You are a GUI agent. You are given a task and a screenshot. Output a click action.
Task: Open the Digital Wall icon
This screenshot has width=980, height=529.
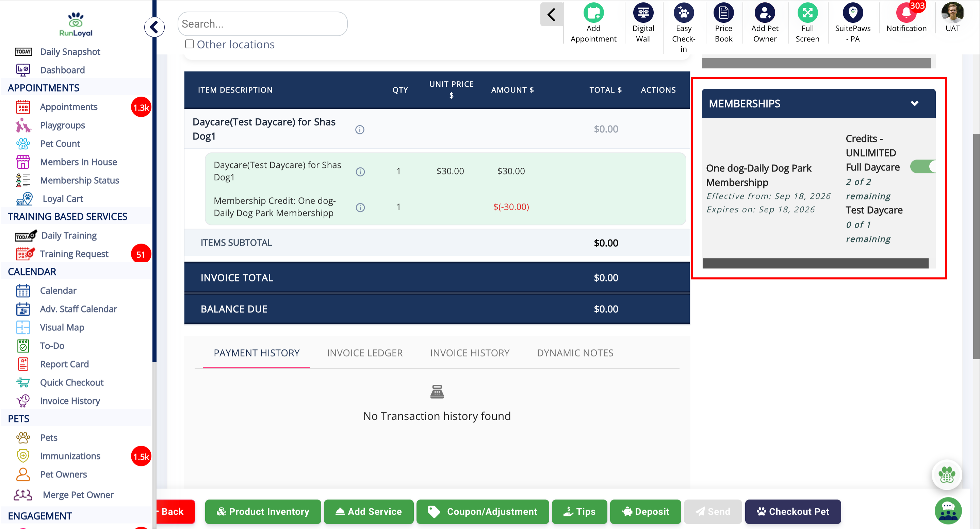click(643, 13)
